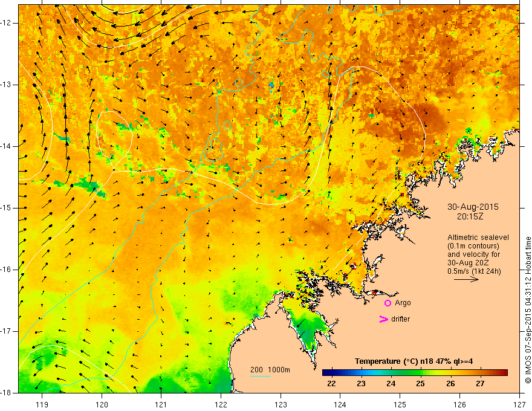This screenshot has height=411, width=532.
Task: Click the '20:15Z' time label
Action: coord(470,216)
